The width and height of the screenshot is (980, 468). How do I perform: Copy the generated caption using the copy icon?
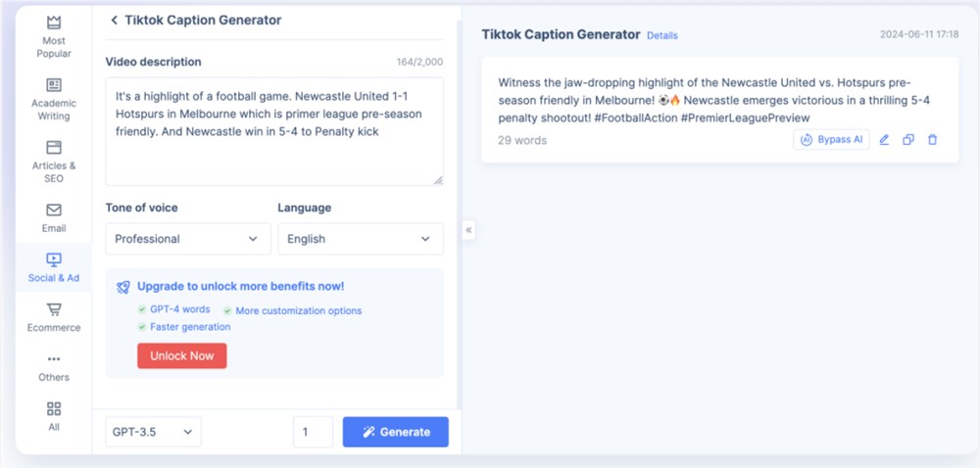pos(908,140)
